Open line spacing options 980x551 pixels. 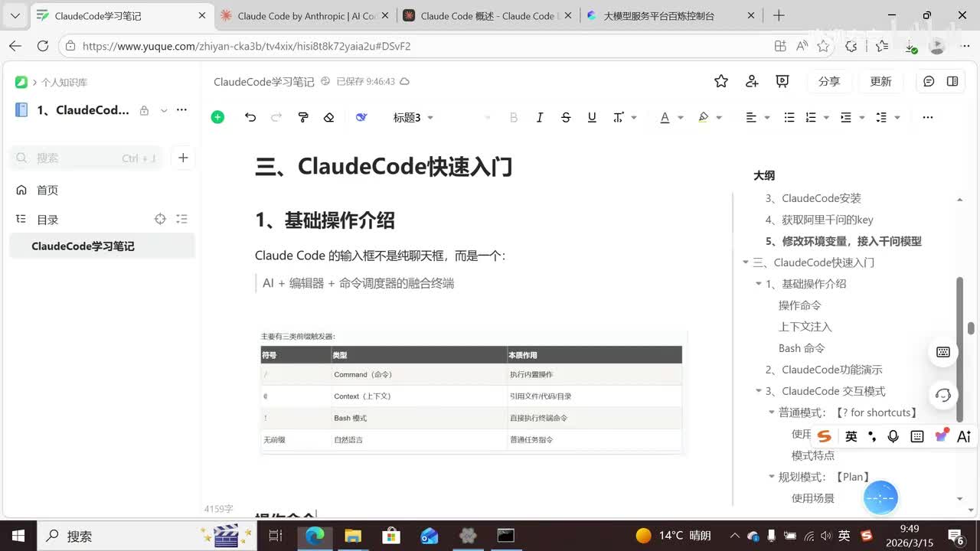[887, 117]
